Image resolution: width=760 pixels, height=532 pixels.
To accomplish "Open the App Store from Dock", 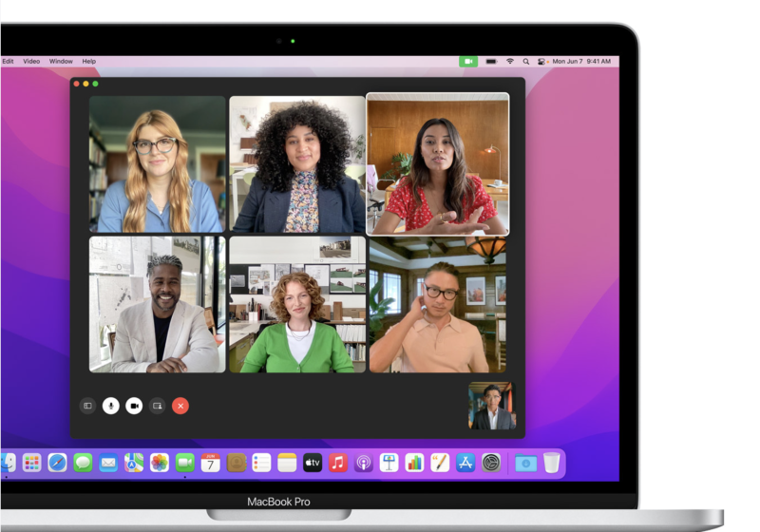I will pos(465,463).
